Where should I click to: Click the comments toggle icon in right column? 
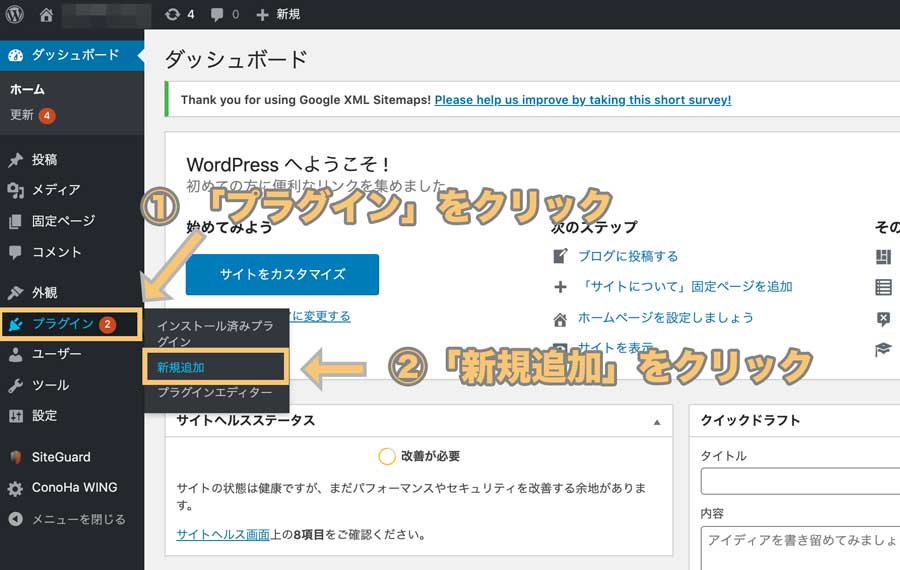(883, 319)
